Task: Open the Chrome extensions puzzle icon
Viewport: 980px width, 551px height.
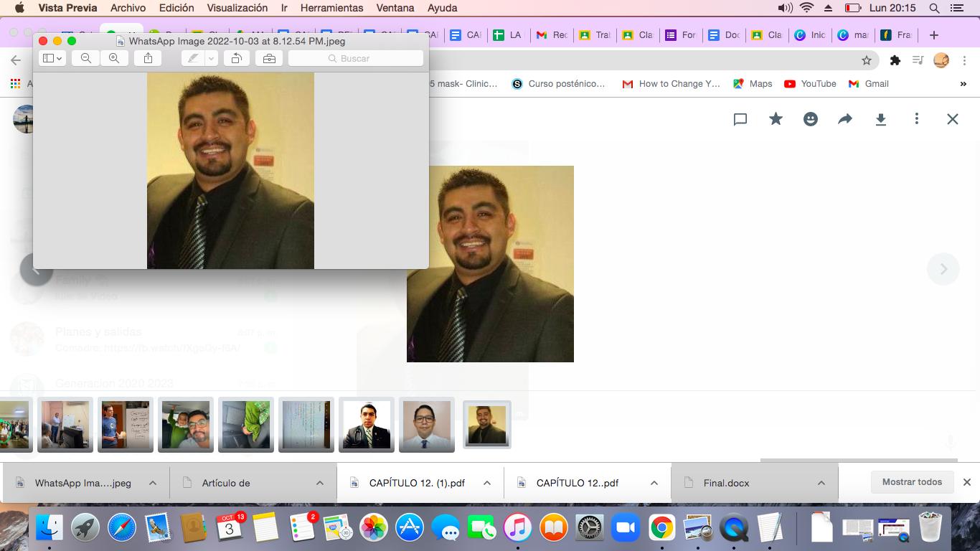Action: pos(895,60)
